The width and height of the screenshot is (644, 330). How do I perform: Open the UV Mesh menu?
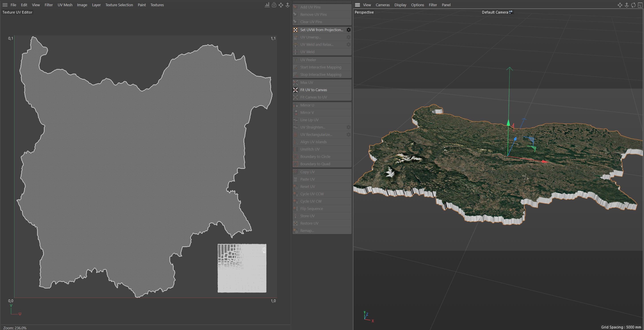[x=65, y=5]
